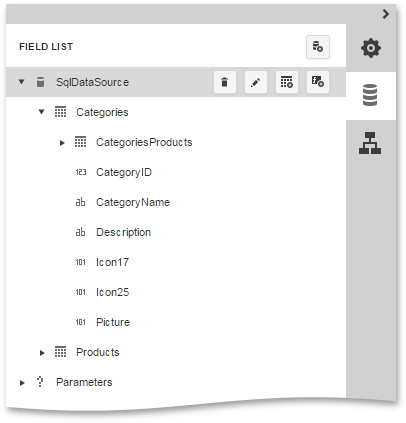
Task: Switch to the Field List database tab
Action: click(x=371, y=96)
